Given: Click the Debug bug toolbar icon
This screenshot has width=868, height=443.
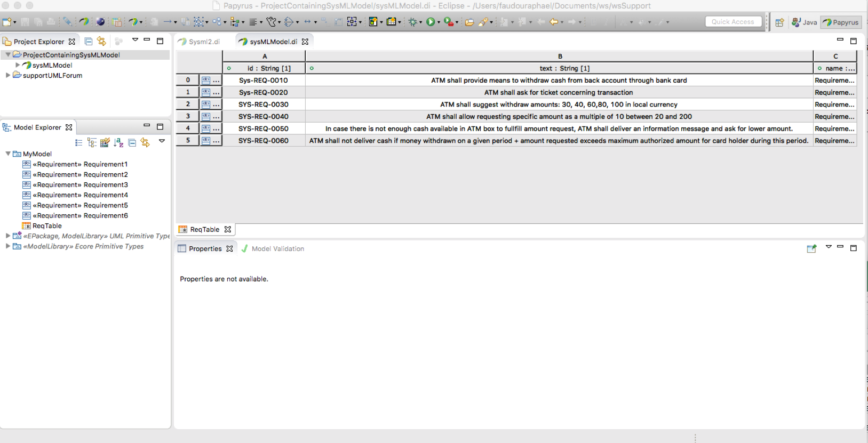Looking at the screenshot, I should coord(412,22).
